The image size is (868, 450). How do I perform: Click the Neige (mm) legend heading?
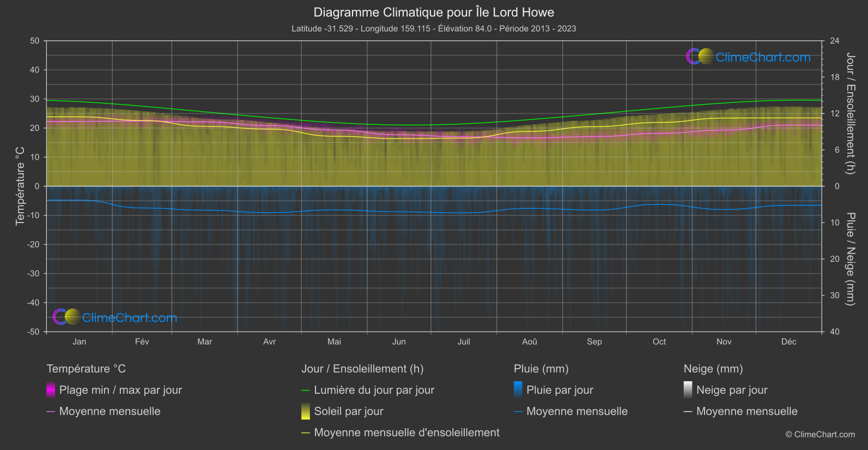pyautogui.click(x=713, y=369)
